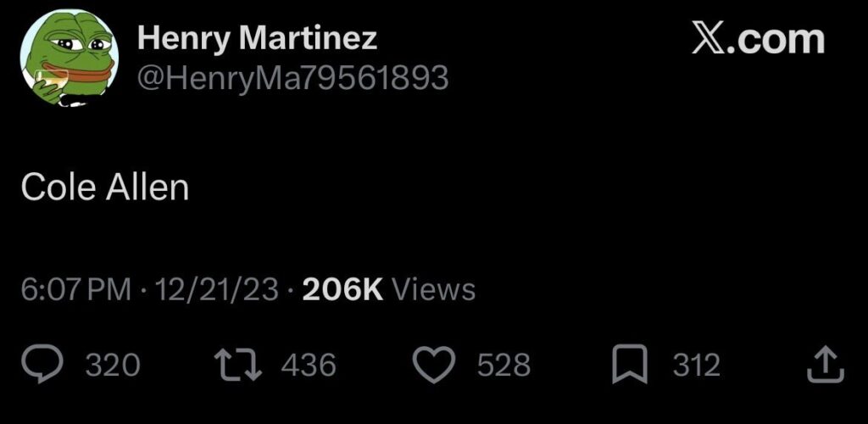868x424 pixels.
Task: Bookmark the Cole Allen tweet
Action: [630, 365]
